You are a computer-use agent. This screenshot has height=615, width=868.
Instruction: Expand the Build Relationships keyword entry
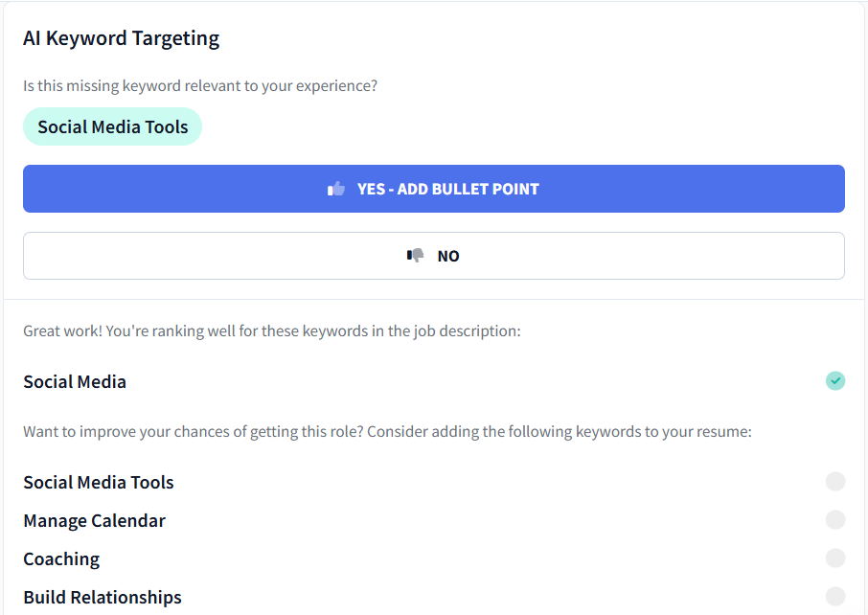(x=102, y=595)
